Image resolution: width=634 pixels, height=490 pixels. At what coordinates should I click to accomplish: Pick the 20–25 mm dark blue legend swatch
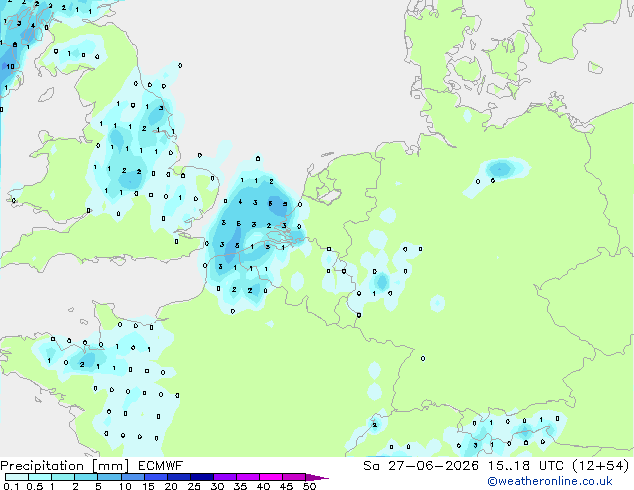click(179, 477)
